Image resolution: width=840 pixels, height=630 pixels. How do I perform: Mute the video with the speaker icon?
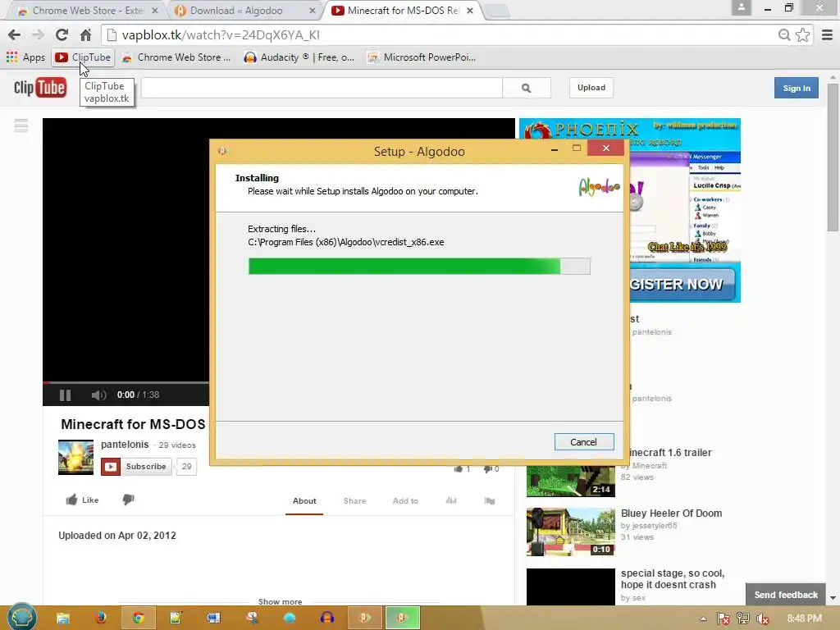(98, 395)
